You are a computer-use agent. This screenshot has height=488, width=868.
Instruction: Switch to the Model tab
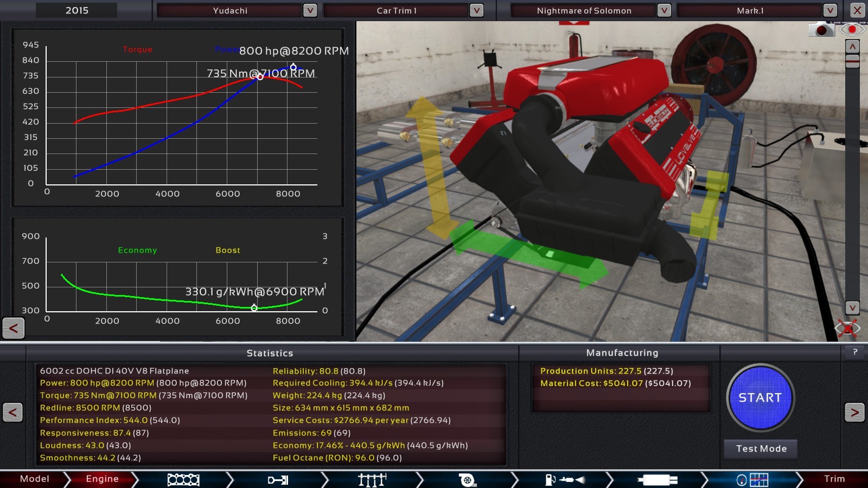point(34,479)
